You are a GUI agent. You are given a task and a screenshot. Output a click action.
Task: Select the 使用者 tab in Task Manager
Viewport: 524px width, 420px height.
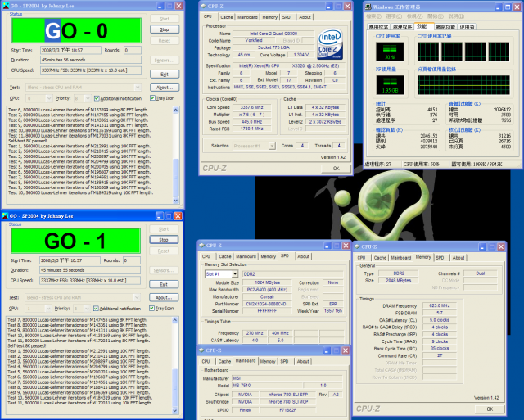click(467, 27)
